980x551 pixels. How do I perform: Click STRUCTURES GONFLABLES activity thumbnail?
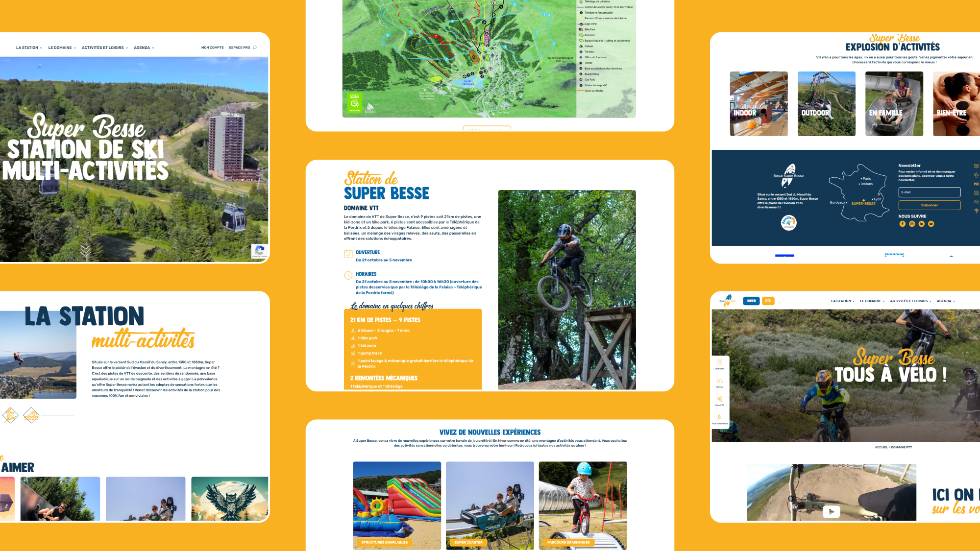coord(397,504)
